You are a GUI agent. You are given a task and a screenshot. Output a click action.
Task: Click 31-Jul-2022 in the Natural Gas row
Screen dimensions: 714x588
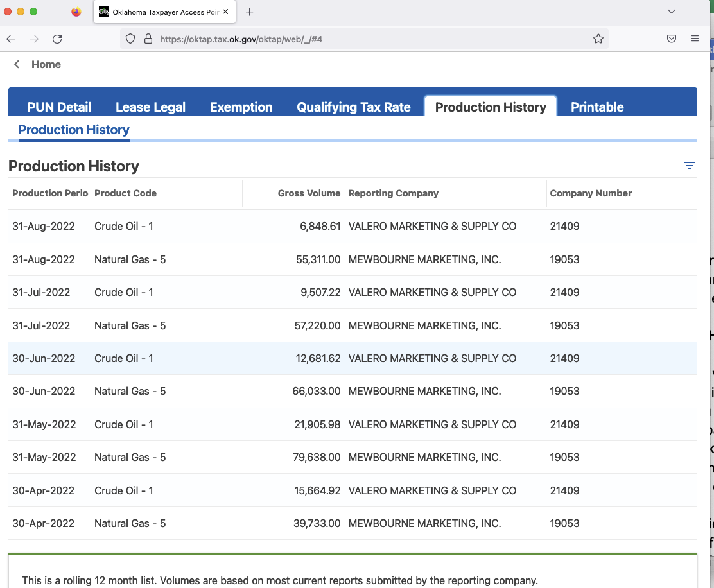[41, 325]
